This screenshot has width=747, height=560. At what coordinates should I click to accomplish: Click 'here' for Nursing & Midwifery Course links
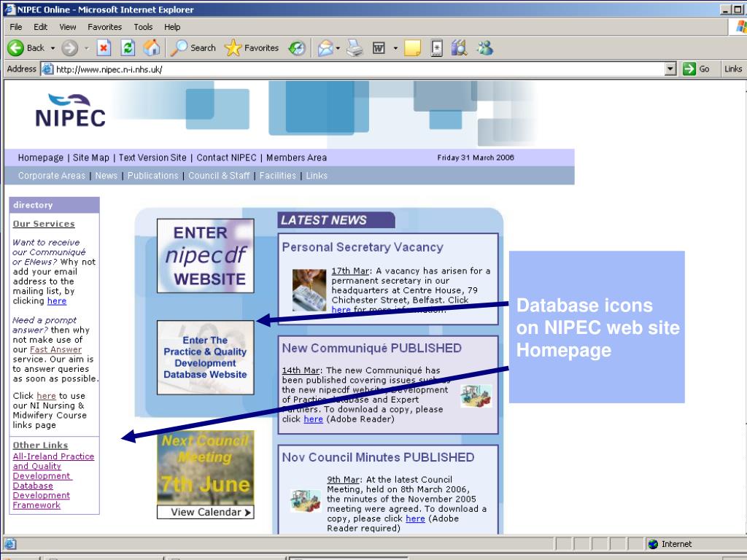46,396
